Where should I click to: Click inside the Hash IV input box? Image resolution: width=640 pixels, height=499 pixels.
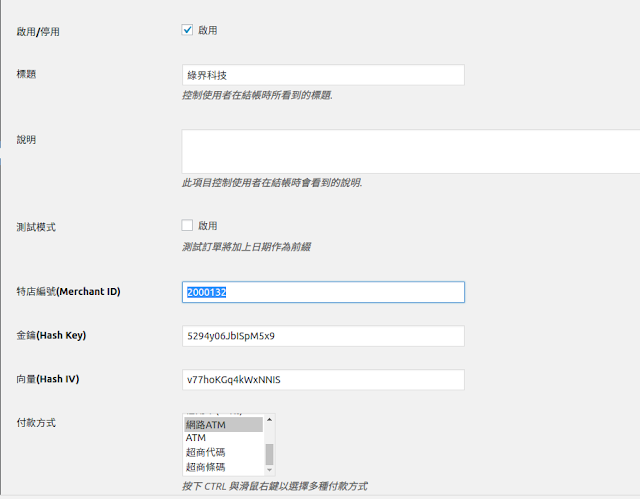tap(323, 380)
